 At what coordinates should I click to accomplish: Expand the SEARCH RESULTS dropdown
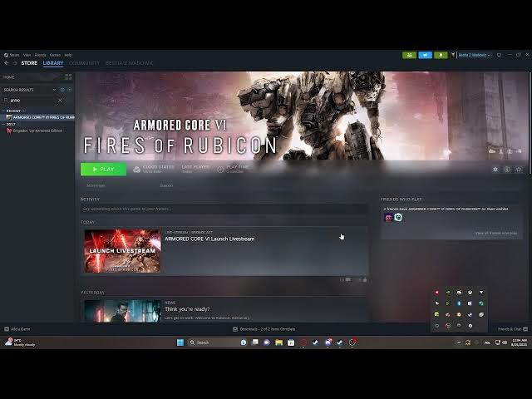click(x=54, y=90)
